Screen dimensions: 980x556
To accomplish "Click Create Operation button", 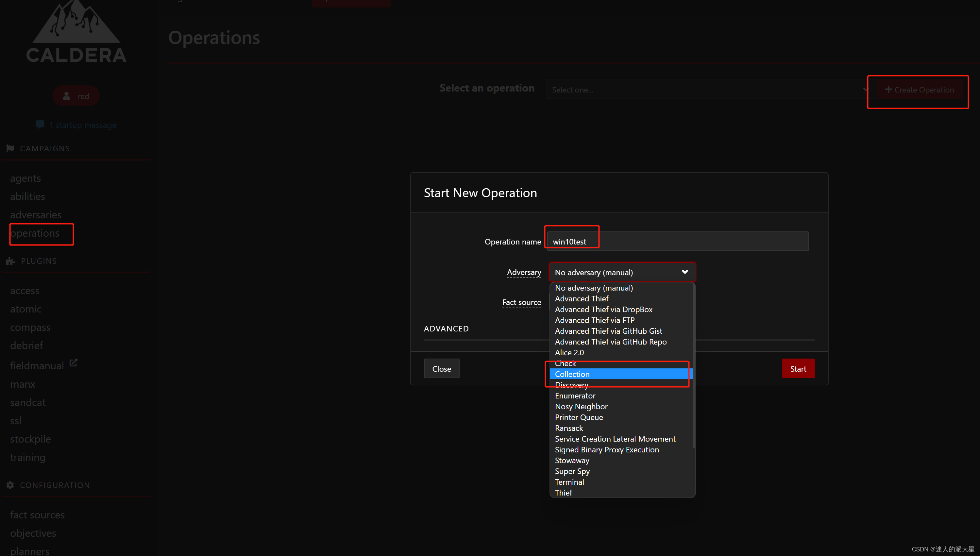I will (x=919, y=90).
